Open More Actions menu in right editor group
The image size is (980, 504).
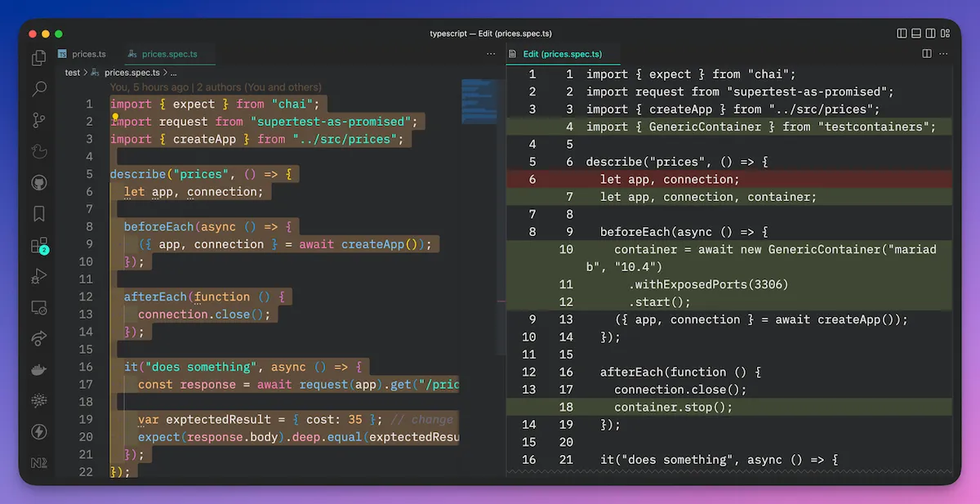(944, 54)
